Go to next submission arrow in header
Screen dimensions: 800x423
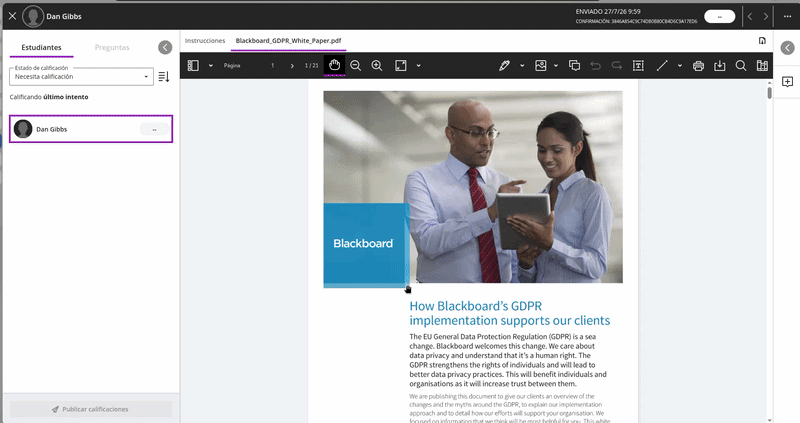[x=765, y=17]
